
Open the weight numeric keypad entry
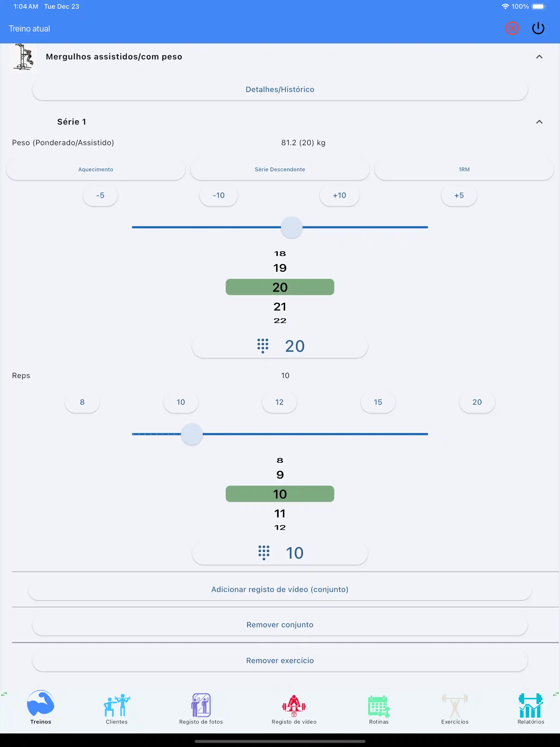coord(279,346)
